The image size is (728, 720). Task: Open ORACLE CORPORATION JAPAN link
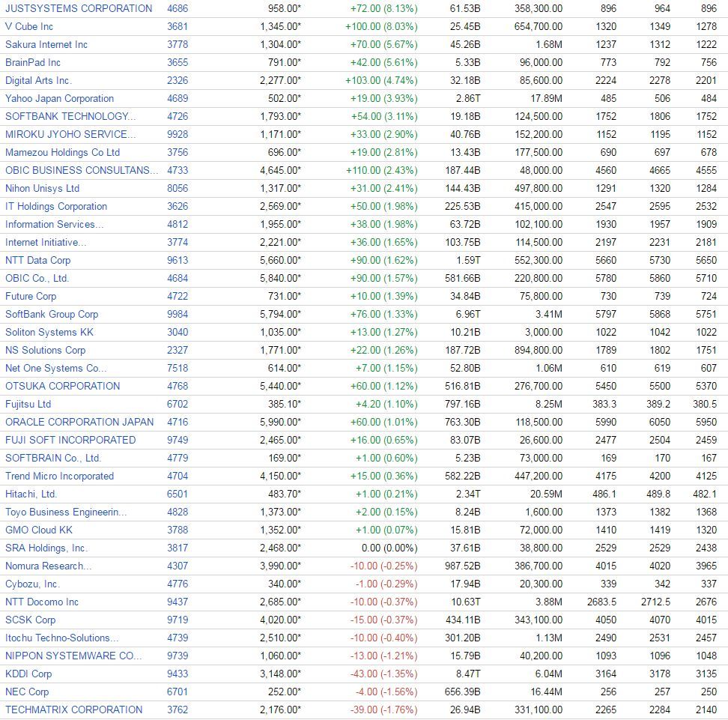(x=79, y=423)
